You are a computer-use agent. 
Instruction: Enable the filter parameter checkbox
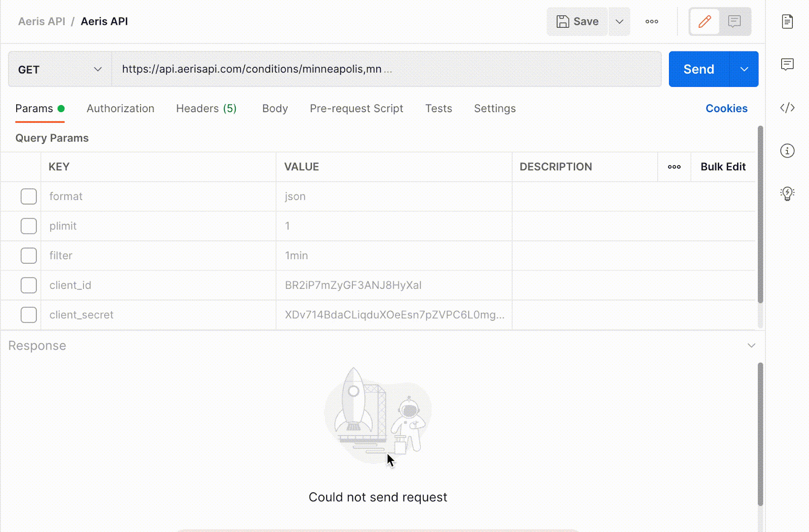click(x=29, y=256)
